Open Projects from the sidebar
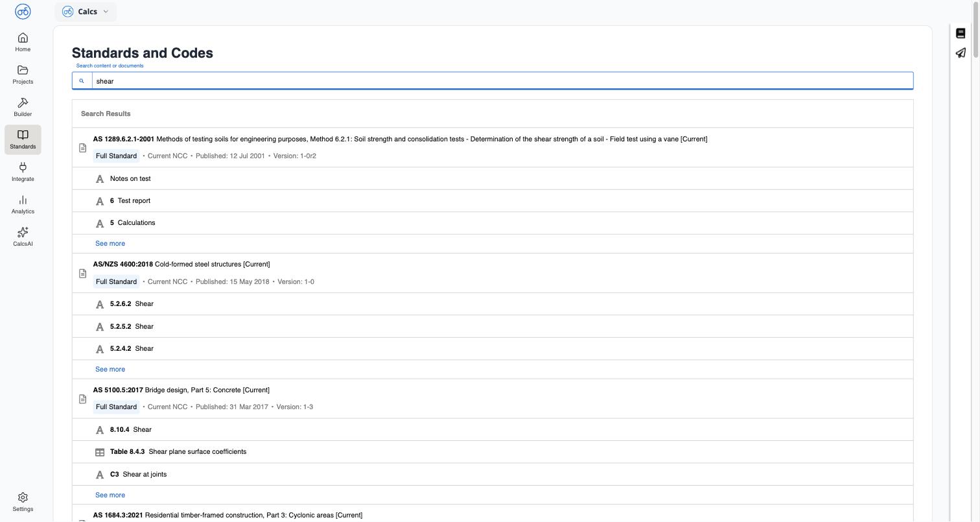This screenshot has width=980, height=522. 23,75
